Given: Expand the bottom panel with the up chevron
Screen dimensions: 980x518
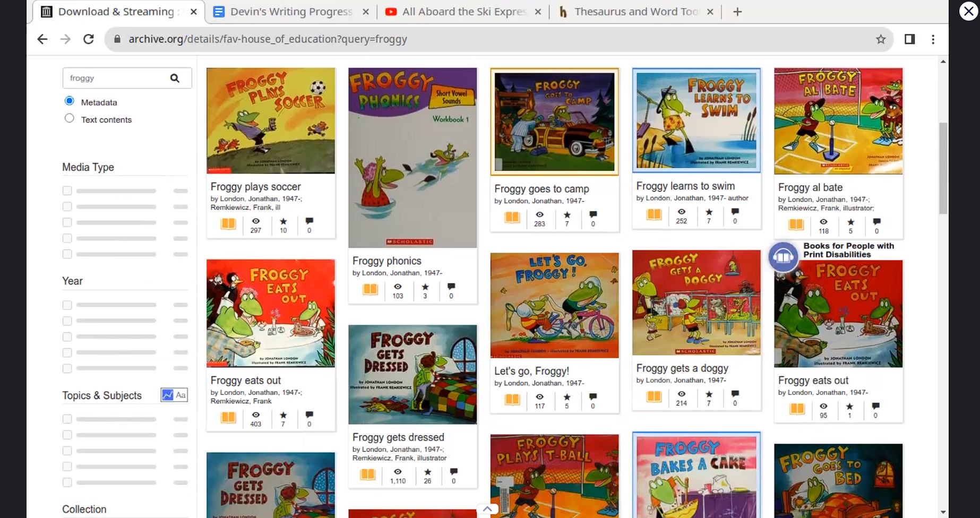Looking at the screenshot, I should click(x=487, y=509).
